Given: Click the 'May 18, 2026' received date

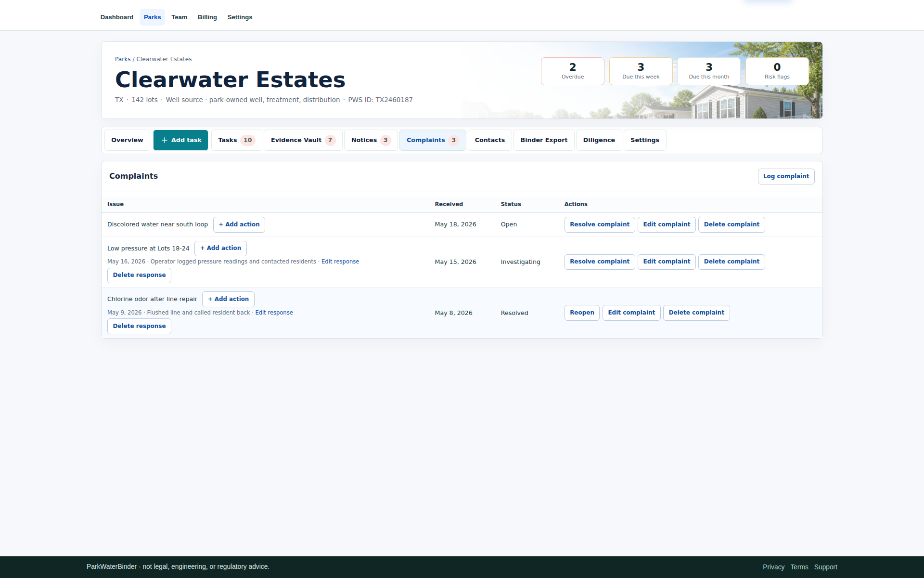Looking at the screenshot, I should coord(455,224).
